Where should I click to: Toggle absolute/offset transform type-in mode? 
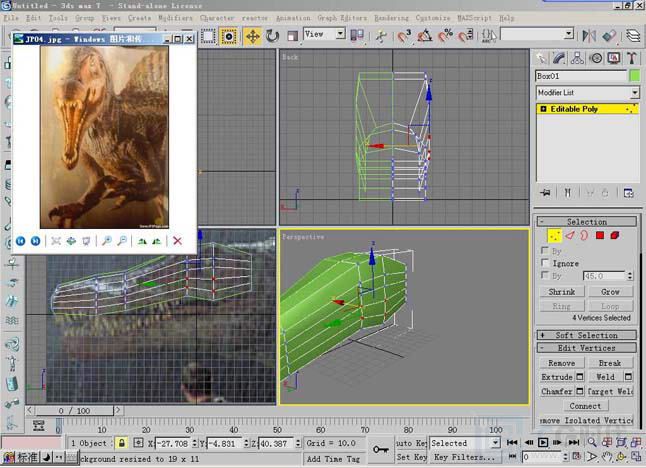pos(138,443)
